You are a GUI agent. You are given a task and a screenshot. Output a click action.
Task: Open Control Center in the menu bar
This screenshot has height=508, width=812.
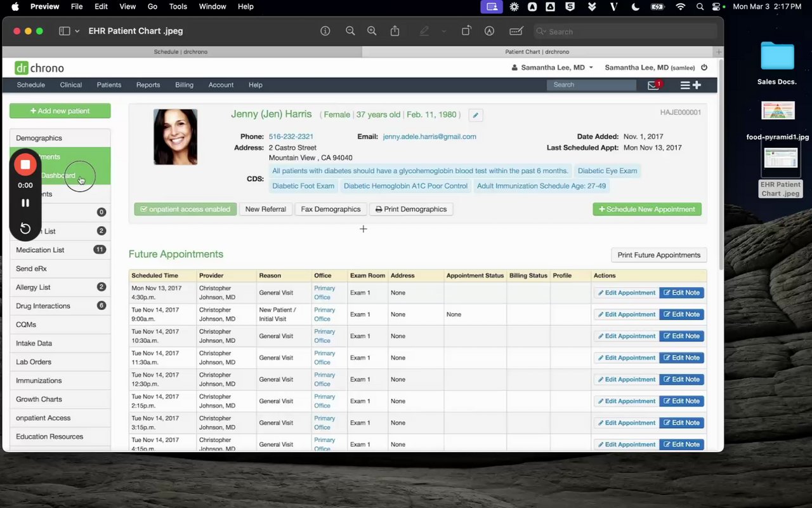tap(717, 6)
